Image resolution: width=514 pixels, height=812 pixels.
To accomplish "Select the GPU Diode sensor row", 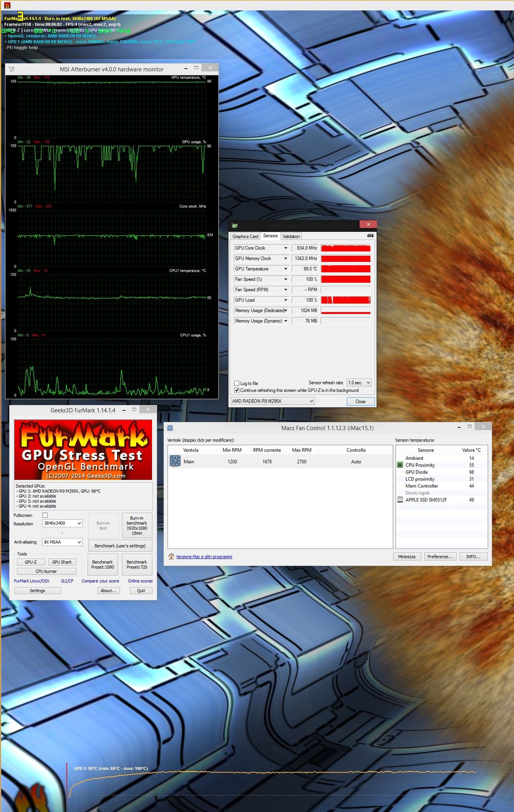I will [x=442, y=472].
